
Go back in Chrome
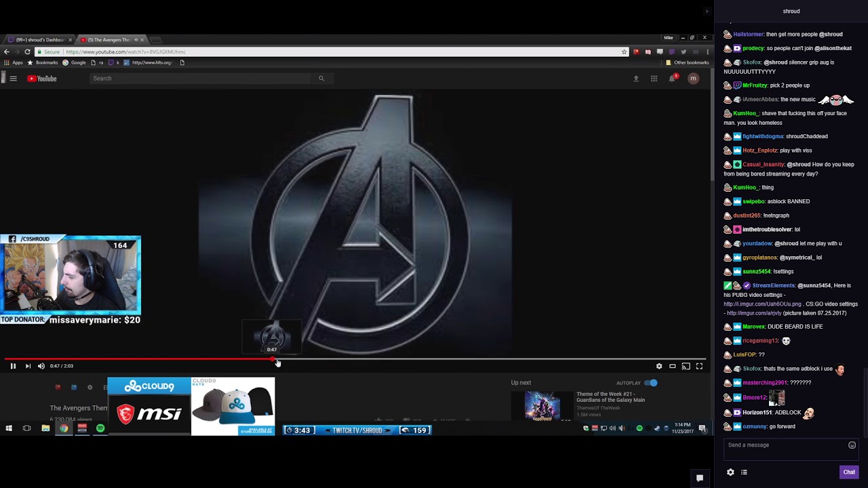pos(7,52)
